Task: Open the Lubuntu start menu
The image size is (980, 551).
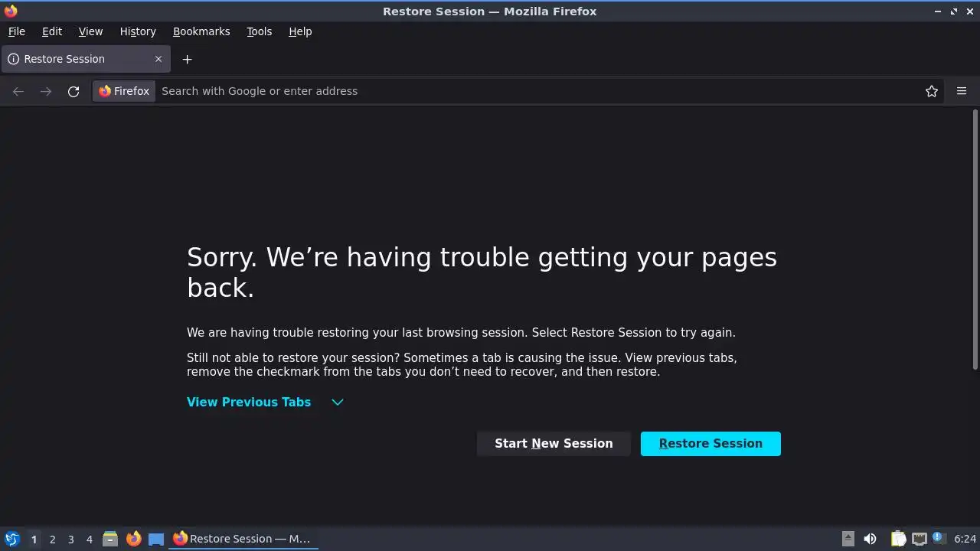Action: coord(11,539)
